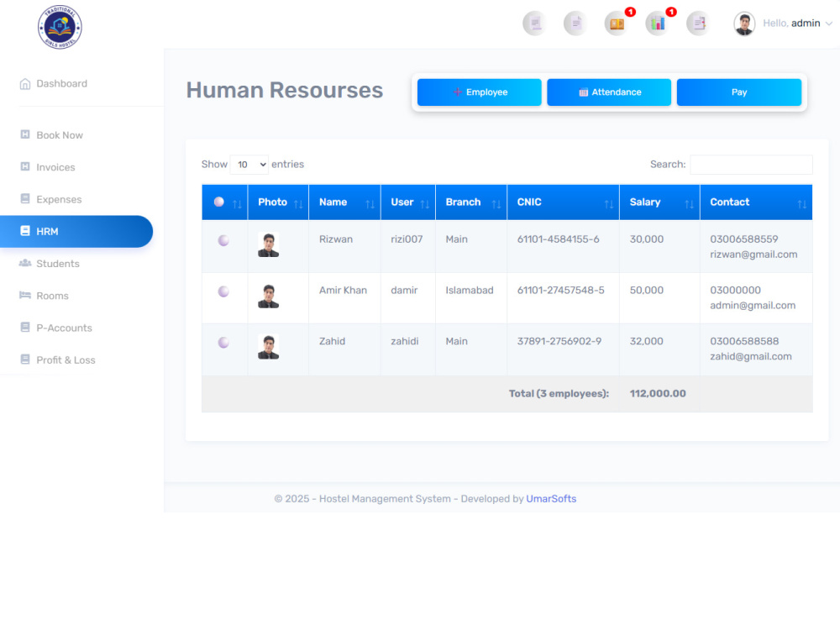Click CNIC 61101-27457548-5
Screen dimensions: 840x630
pos(560,291)
